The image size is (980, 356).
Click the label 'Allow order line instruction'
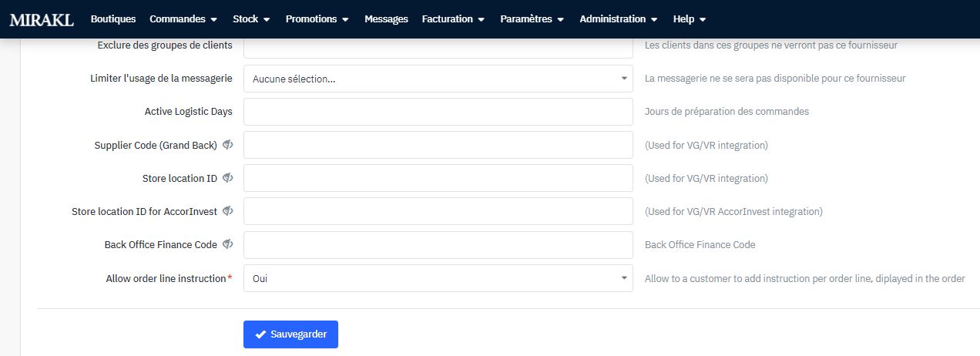point(166,278)
